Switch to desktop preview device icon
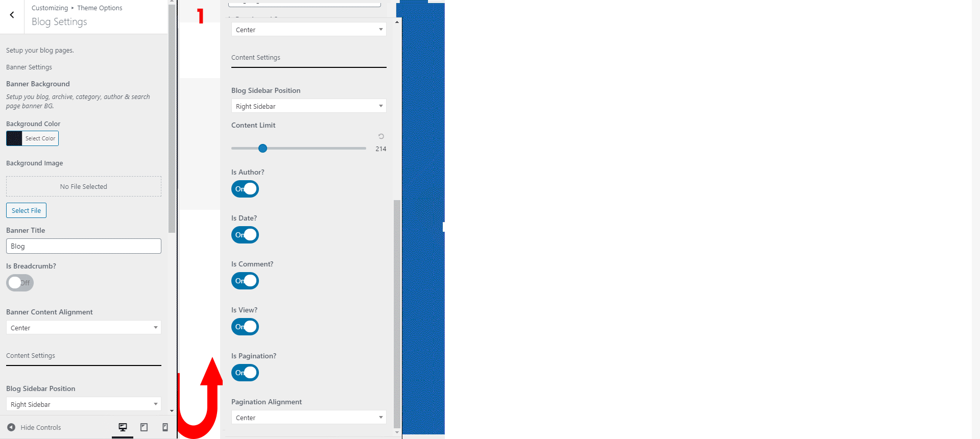980x439 pixels. tap(123, 427)
